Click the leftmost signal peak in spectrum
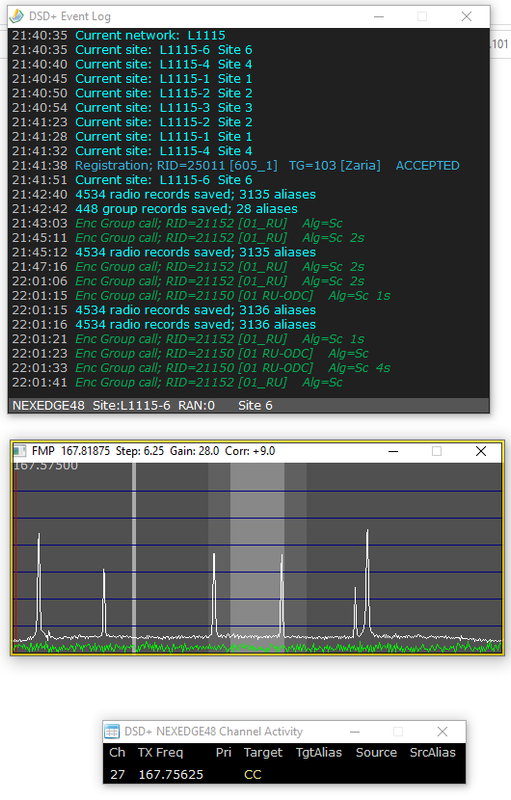The image size is (511, 800). click(x=39, y=582)
